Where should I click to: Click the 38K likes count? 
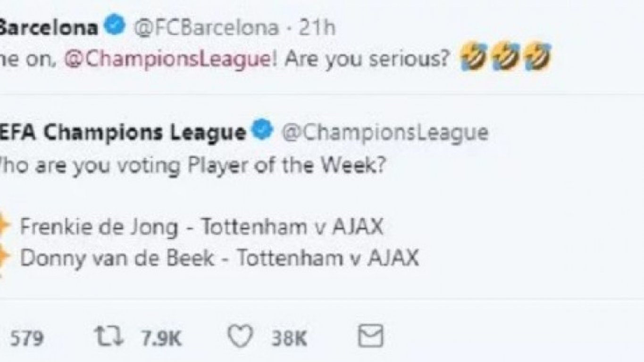290,338
